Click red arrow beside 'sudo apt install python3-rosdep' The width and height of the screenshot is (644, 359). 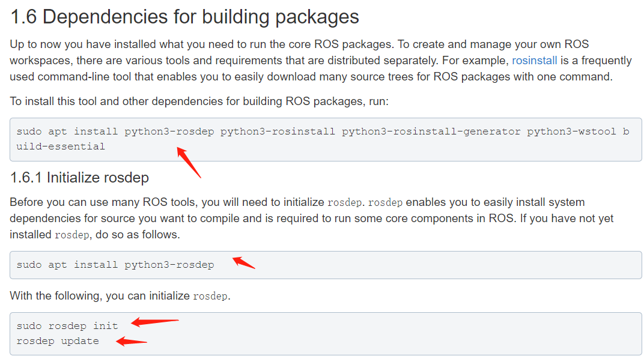(244, 262)
